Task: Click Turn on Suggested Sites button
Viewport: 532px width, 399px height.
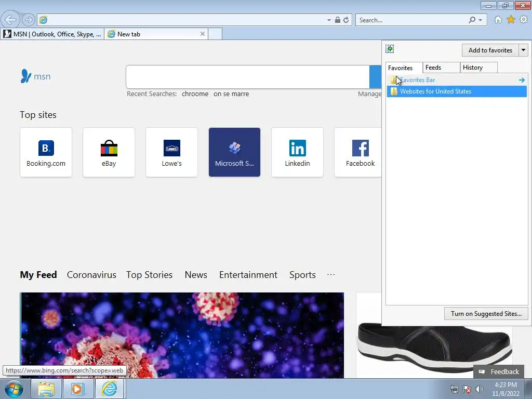Action: pyautogui.click(x=486, y=313)
